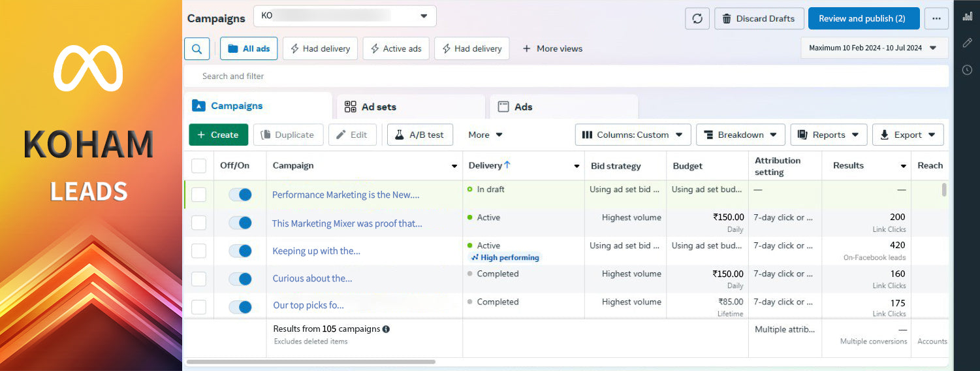Open the clock history icon in sidebar
This screenshot has width=980, height=371.
(967, 70)
